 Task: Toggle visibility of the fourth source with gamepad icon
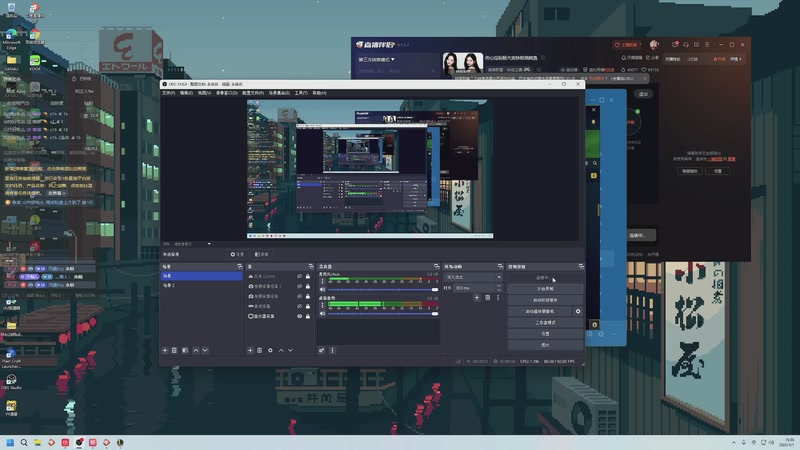click(299, 306)
